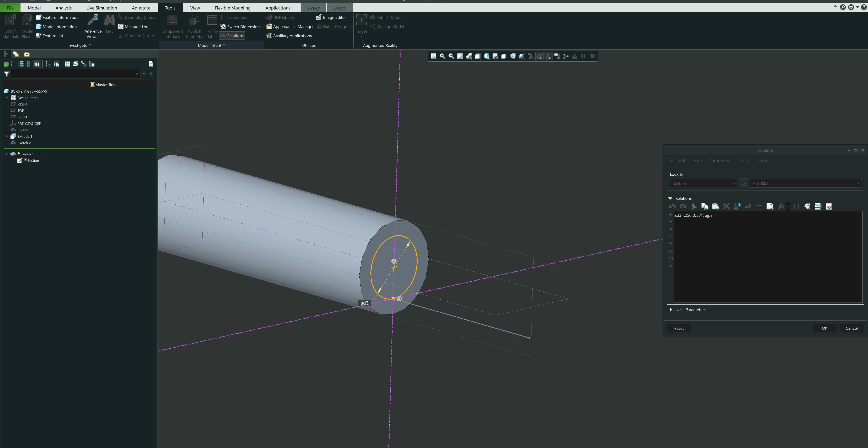Expand the Local Parameters section

tap(671, 310)
